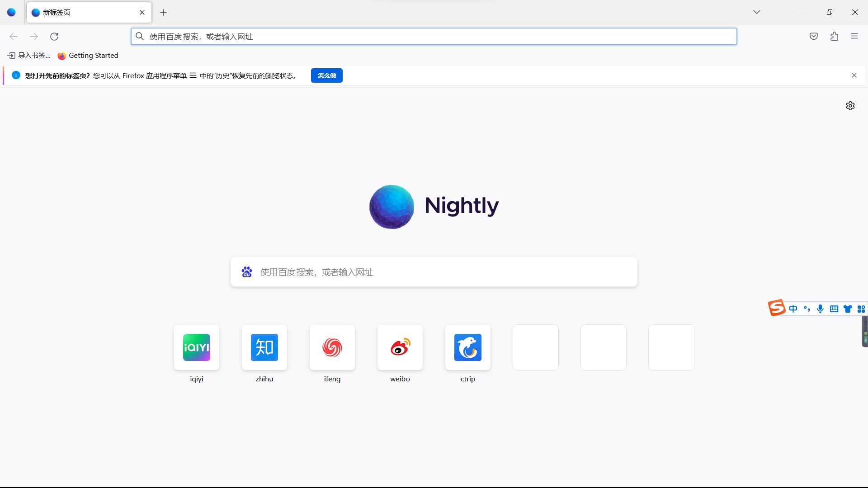
Task: Click the zhihu label text
Action: point(264,379)
